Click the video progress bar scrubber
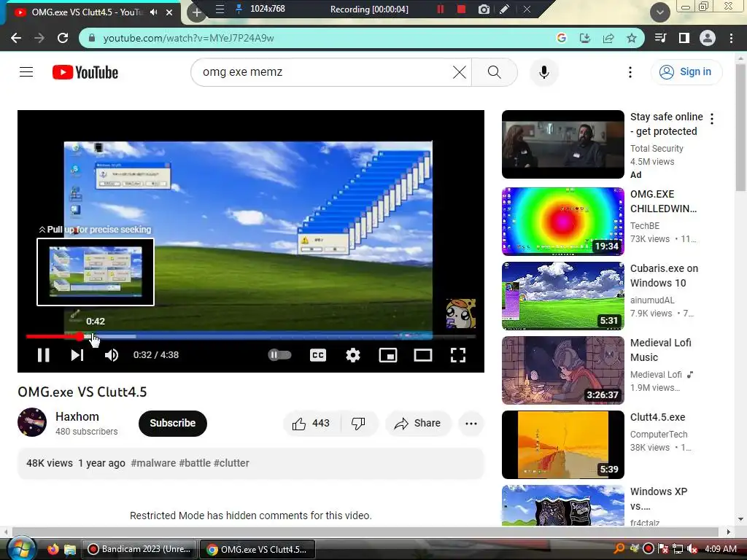 click(x=79, y=337)
